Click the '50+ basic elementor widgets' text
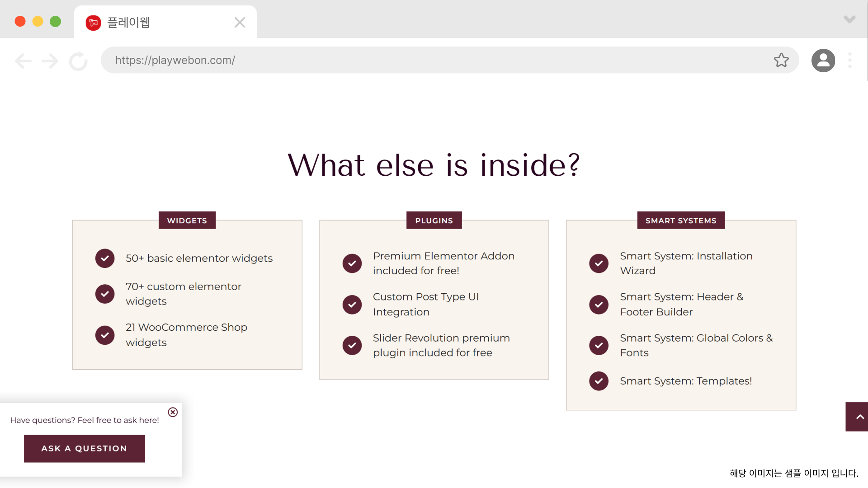Viewport: 868px width, 488px height. (199, 258)
